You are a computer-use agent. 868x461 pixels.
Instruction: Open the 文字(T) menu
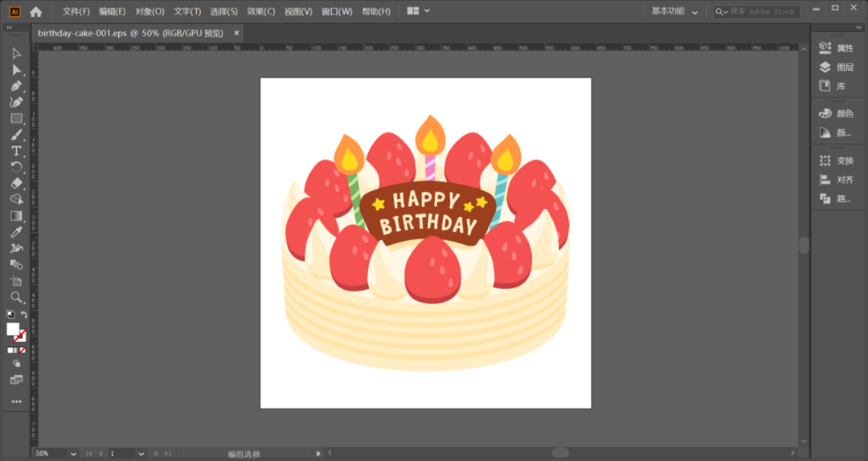[x=187, y=11]
